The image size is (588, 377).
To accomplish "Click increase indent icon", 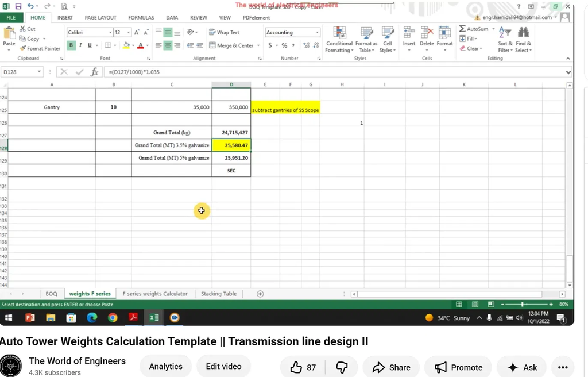I will (x=199, y=45).
